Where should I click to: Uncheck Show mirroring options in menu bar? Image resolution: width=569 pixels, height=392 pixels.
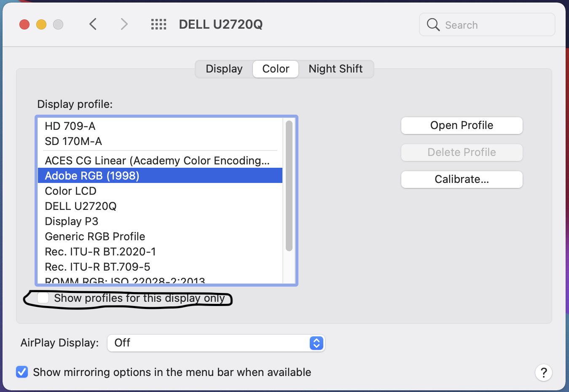(22, 372)
